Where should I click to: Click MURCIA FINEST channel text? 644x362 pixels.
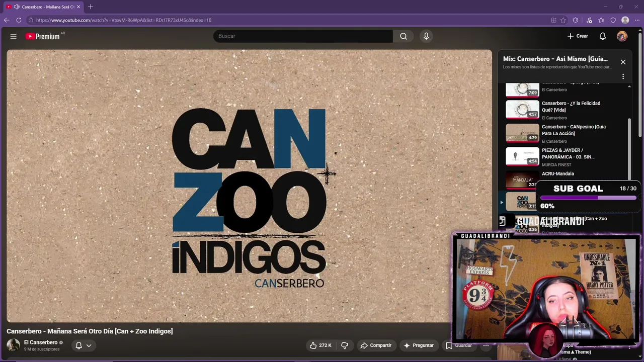[x=556, y=165]
